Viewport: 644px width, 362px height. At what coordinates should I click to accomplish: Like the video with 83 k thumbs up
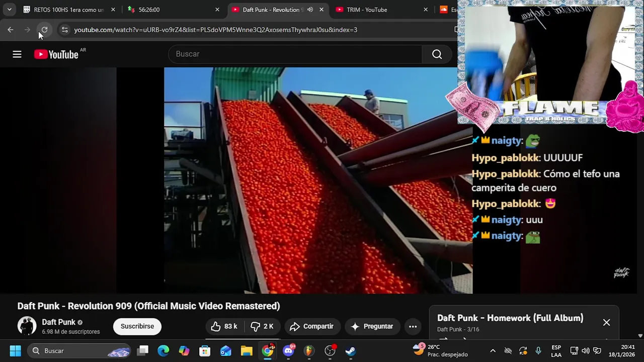(x=224, y=326)
